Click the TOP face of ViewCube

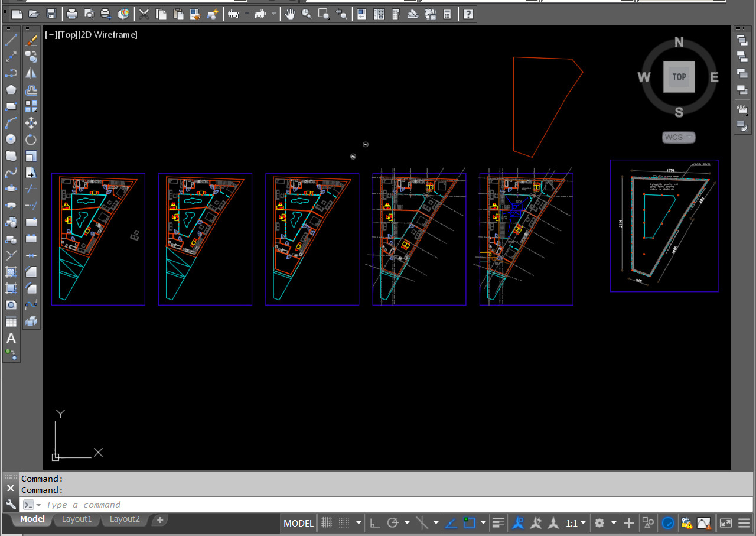(x=679, y=77)
